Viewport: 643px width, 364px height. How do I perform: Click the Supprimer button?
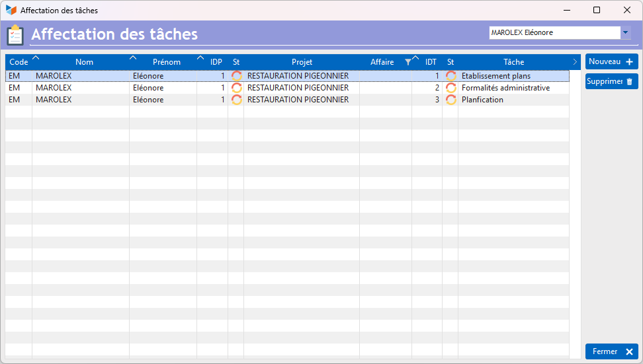tap(611, 81)
